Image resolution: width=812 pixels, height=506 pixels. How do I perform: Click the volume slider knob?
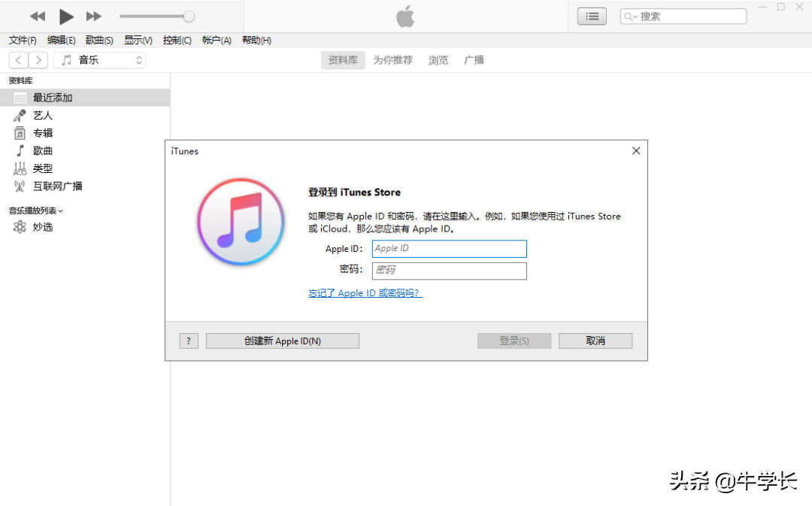(x=189, y=16)
